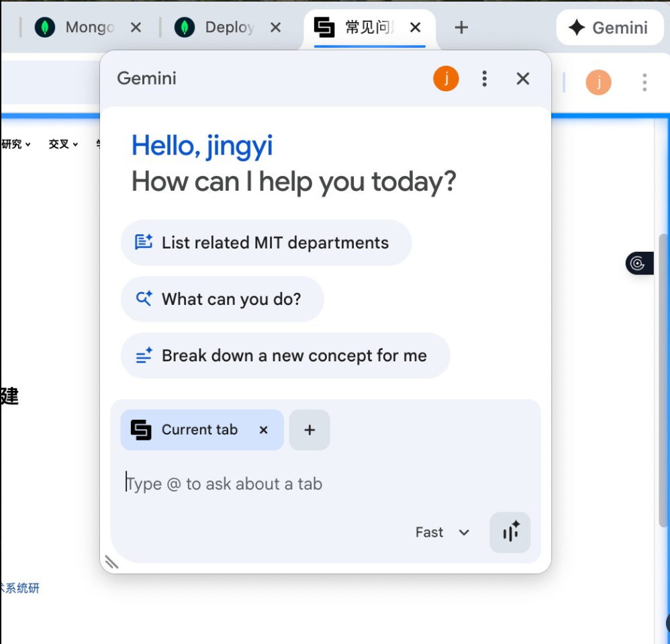Click the floating dark side widget icon
The image size is (670, 644).
point(639,263)
